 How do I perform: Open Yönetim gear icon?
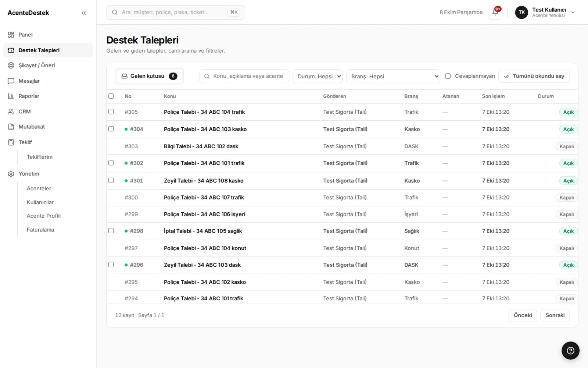11,174
